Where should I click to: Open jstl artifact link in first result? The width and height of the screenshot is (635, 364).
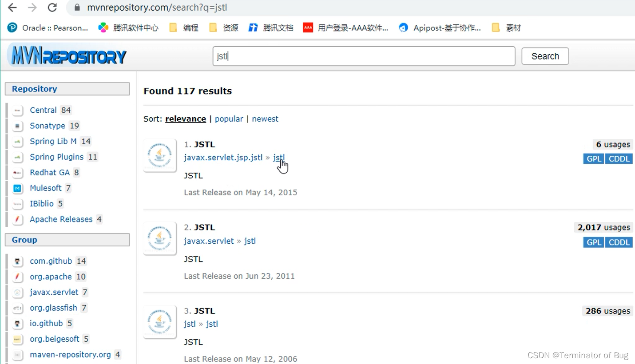point(279,158)
